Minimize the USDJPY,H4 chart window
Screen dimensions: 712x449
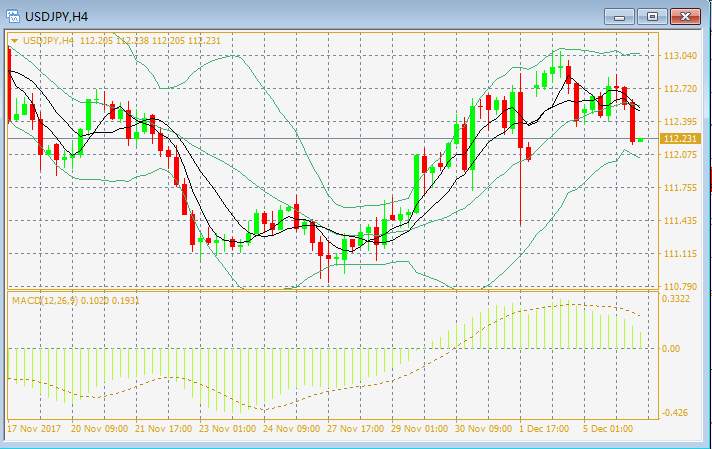619,17
